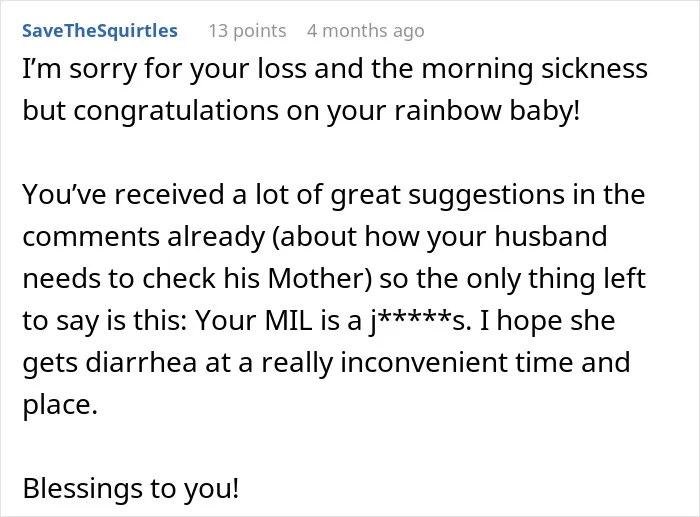Image resolution: width=700 pixels, height=517 pixels.
Task: Open the 4 months ago timestamp permalink
Action: [x=366, y=31]
